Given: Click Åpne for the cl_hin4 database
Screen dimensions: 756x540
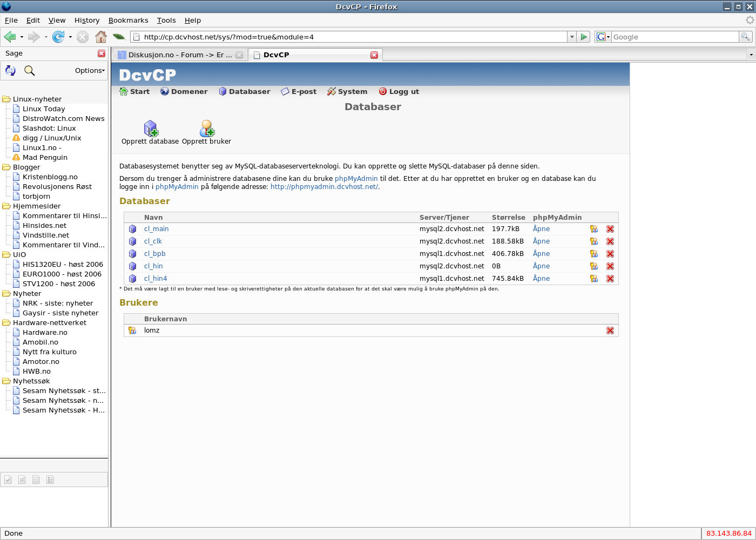Looking at the screenshot, I should (x=541, y=279).
